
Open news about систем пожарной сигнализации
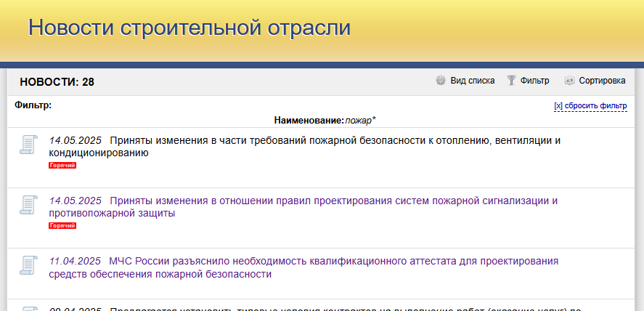[303, 207]
